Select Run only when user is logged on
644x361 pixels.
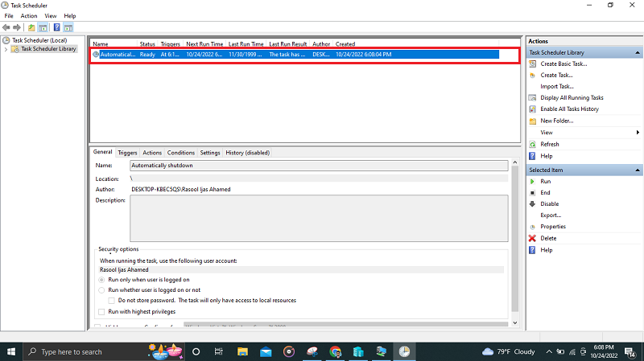point(101,280)
